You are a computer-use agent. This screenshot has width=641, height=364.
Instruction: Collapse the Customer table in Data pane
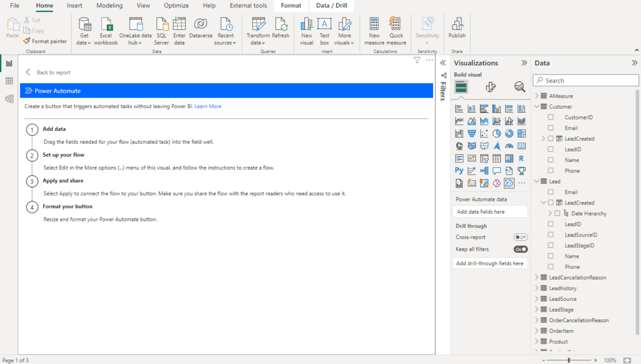click(x=536, y=107)
